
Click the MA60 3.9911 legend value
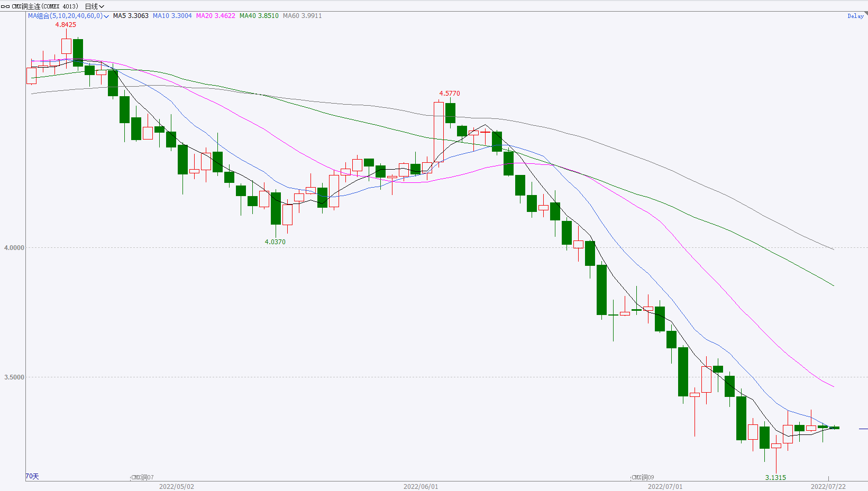pyautogui.click(x=303, y=16)
